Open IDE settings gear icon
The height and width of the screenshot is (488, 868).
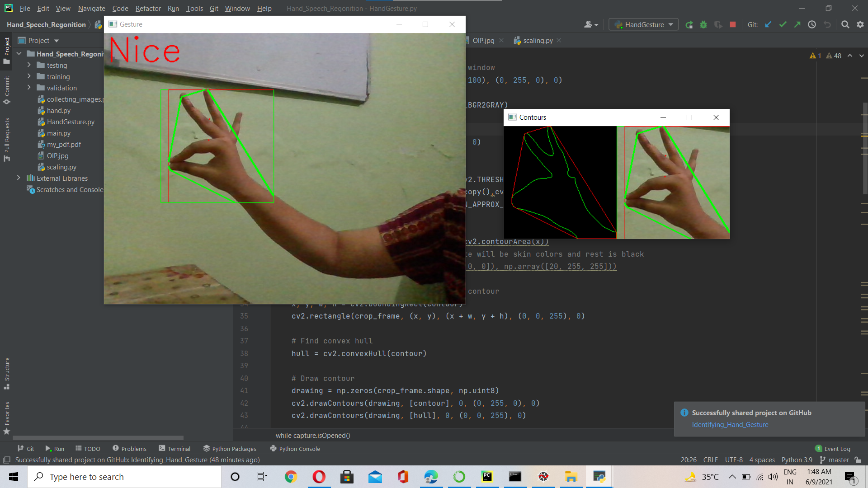(860, 25)
